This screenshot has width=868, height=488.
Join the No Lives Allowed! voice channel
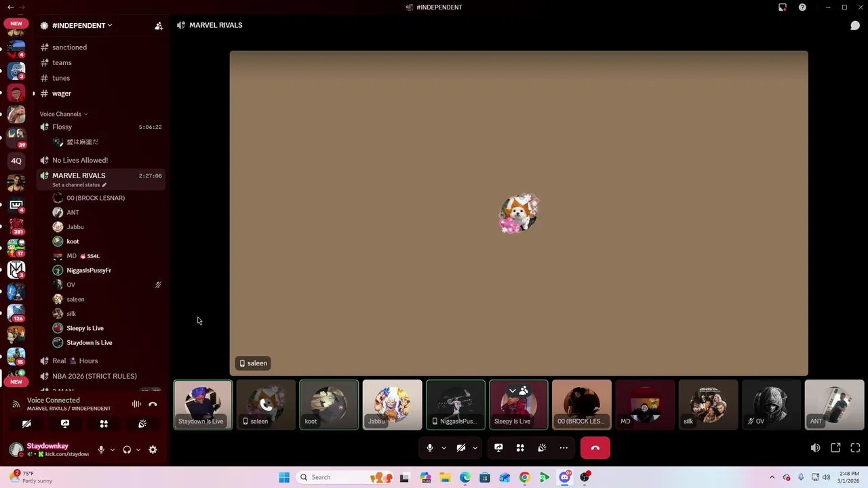tap(102, 160)
